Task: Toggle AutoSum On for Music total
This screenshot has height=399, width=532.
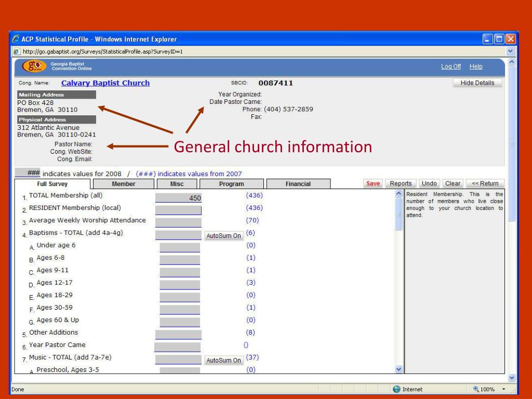Action: (x=224, y=360)
